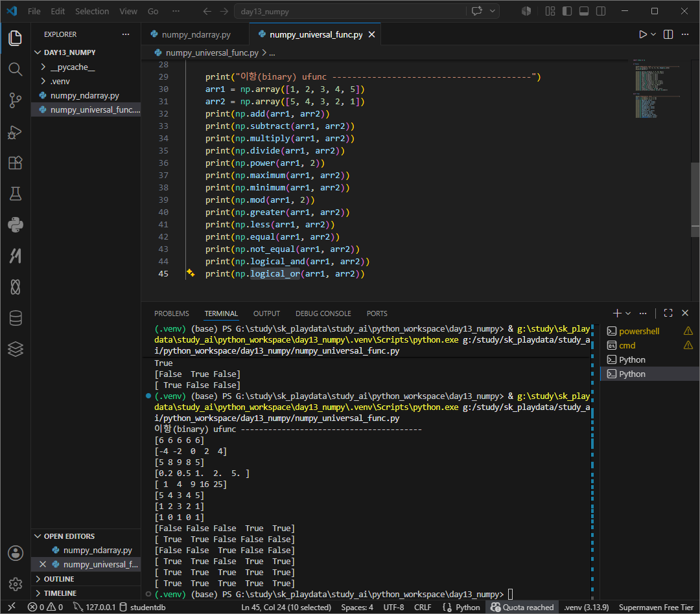Maximize the terminal panel size

[x=668, y=313]
